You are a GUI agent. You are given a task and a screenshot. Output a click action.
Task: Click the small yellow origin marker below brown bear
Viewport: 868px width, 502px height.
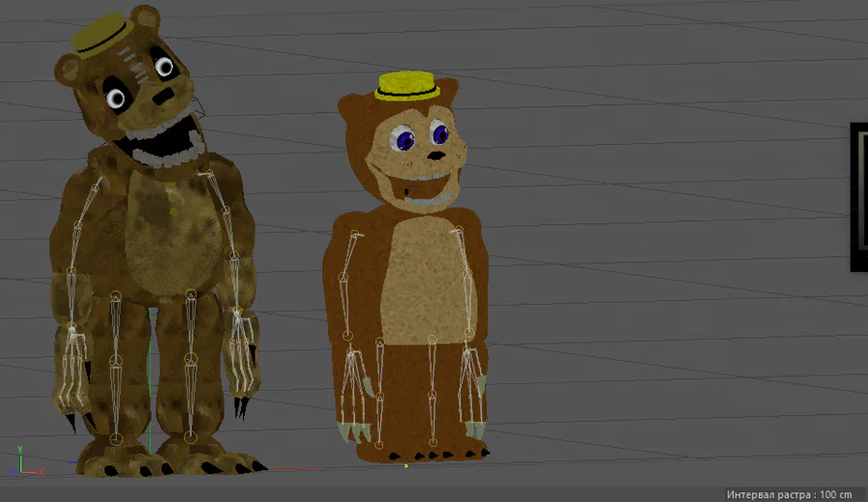pos(405,466)
